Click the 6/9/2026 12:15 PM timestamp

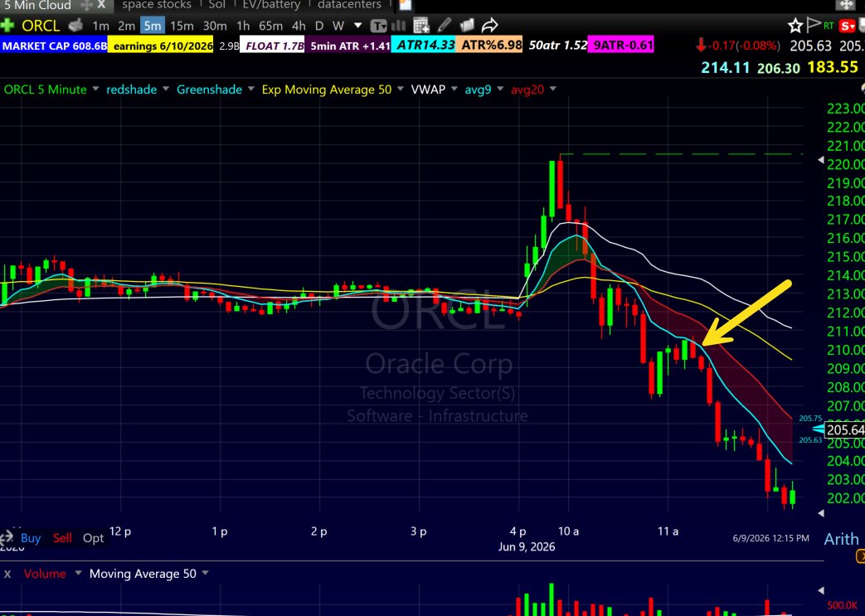[770, 538]
